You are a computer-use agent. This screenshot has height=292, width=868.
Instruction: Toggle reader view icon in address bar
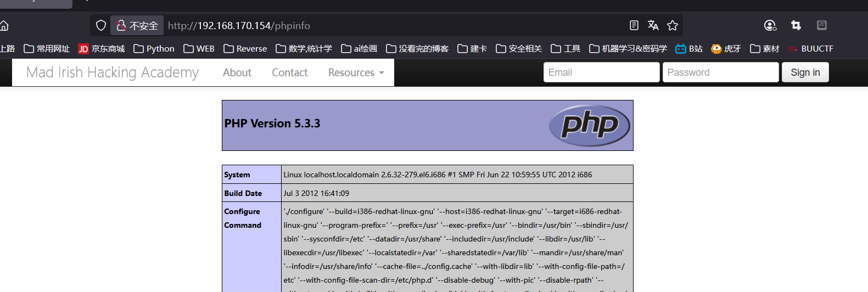point(634,25)
